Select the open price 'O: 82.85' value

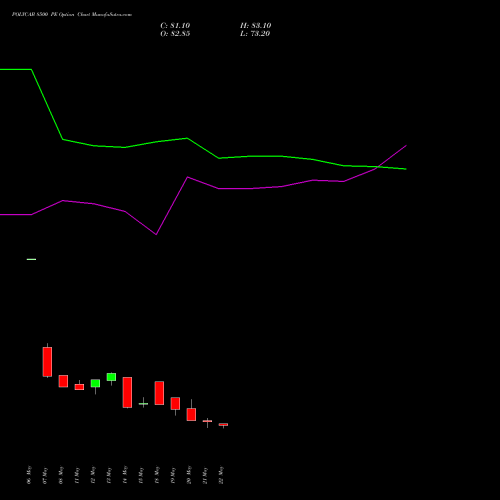click(175, 34)
